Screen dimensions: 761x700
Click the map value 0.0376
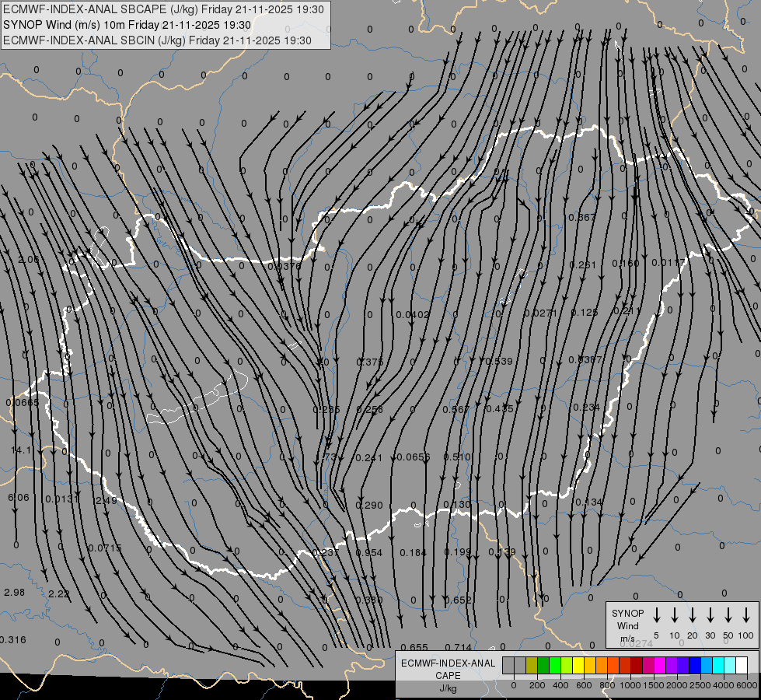pyautogui.click(x=285, y=266)
